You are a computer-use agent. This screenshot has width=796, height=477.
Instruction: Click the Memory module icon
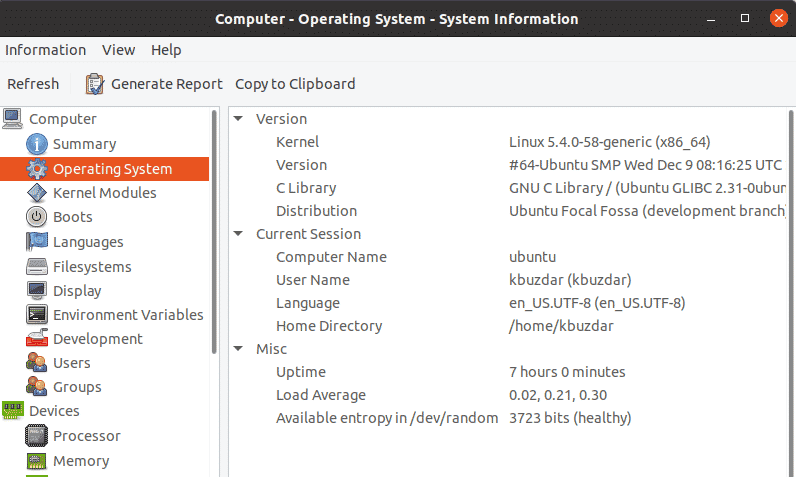pos(37,461)
